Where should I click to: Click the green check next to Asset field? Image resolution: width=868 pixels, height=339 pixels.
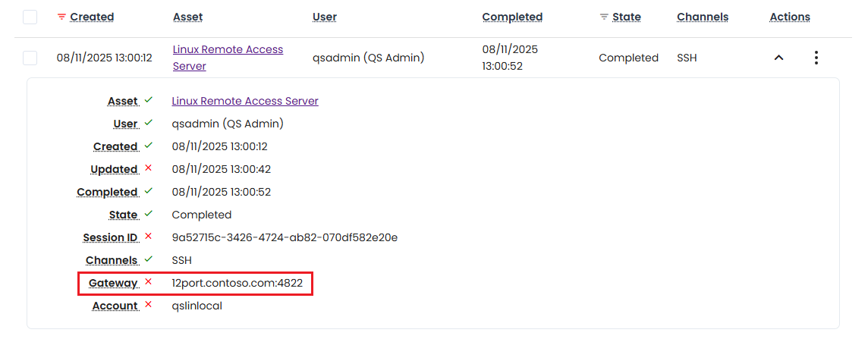[x=149, y=100]
